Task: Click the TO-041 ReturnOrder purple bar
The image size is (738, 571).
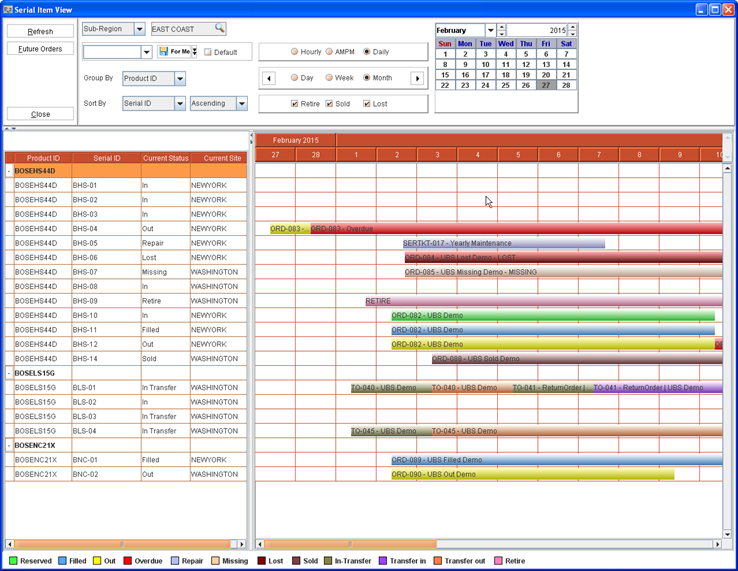Action: coord(658,388)
